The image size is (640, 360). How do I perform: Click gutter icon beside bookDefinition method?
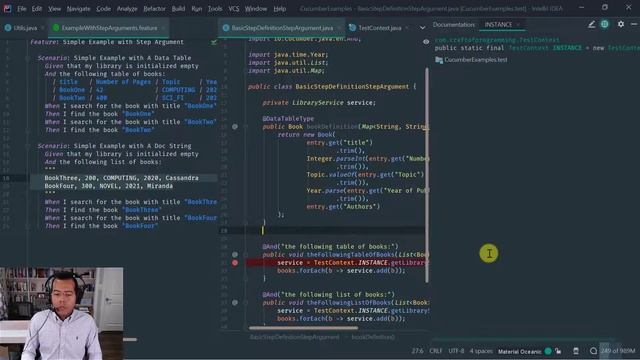point(235,127)
